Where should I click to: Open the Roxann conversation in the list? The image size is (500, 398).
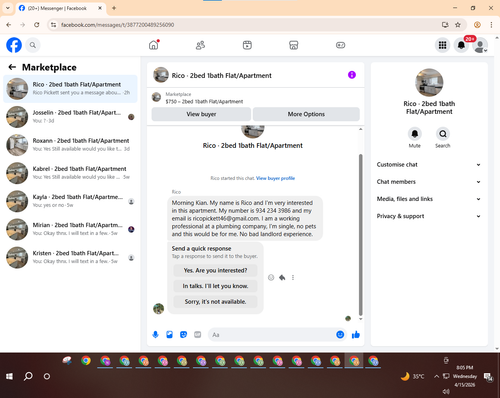point(70,145)
